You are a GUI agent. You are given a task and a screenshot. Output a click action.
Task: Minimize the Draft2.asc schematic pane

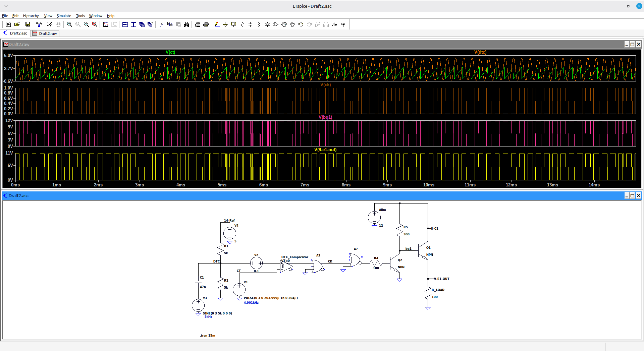point(627,195)
